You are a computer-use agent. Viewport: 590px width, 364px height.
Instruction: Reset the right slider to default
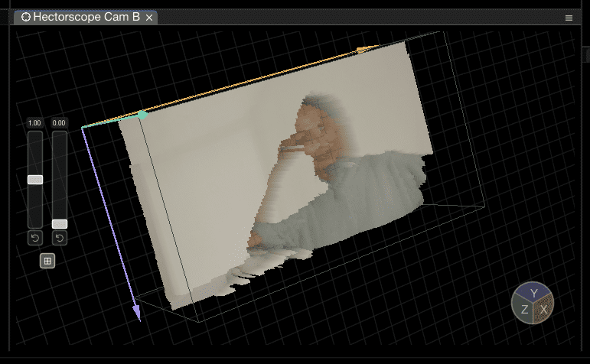tap(60, 239)
